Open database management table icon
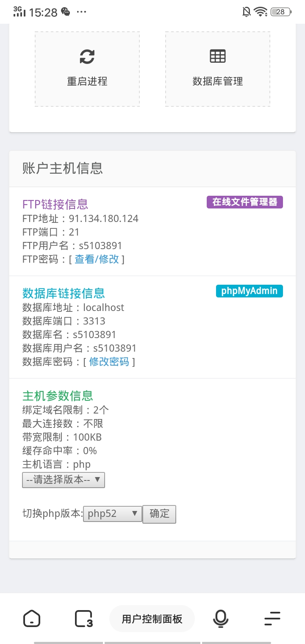 coord(218,56)
